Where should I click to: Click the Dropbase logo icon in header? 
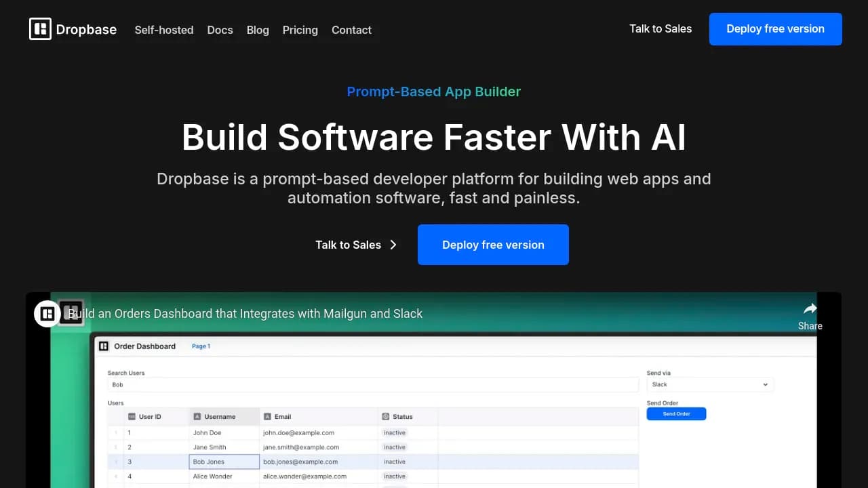(x=40, y=29)
